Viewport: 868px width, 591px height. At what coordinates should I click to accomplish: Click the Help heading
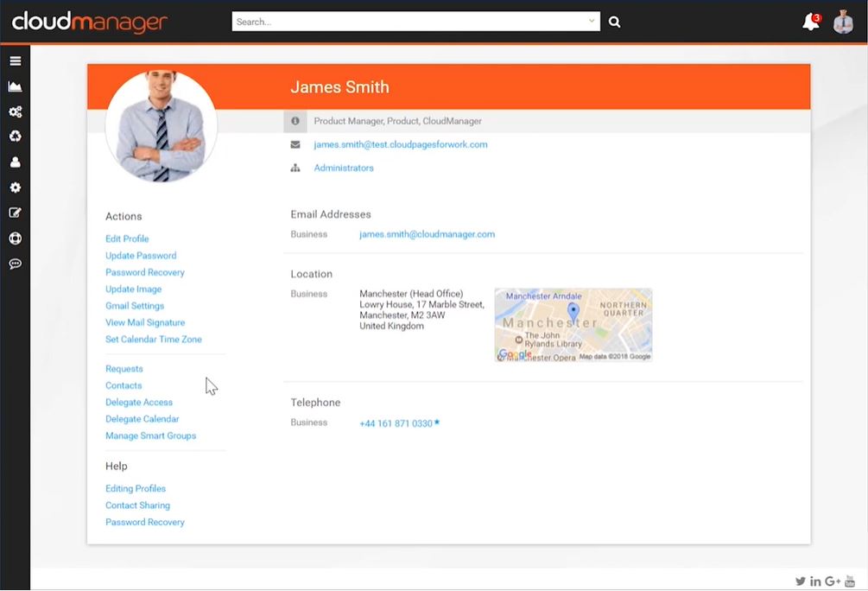coord(117,467)
